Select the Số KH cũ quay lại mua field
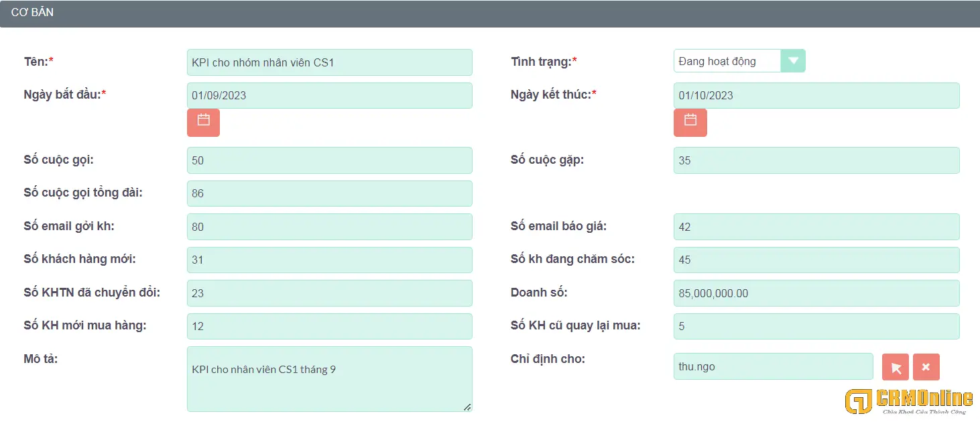This screenshot has height=422, width=980. click(x=816, y=326)
